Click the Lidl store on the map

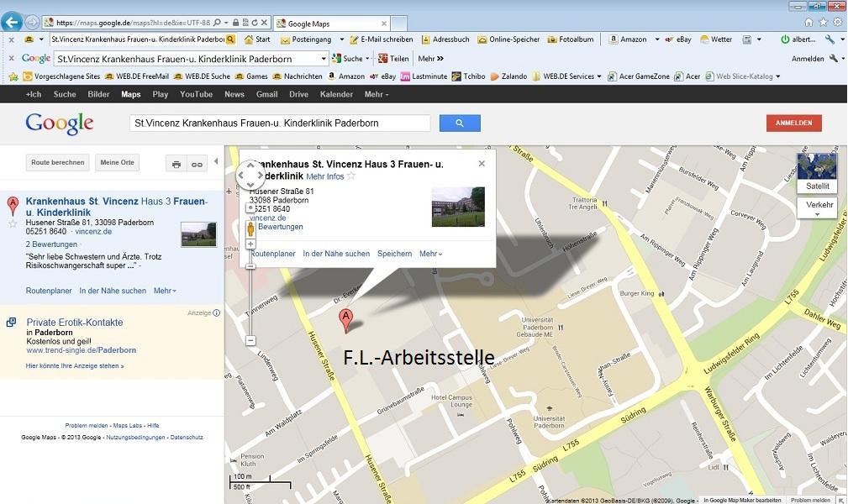coord(719,467)
